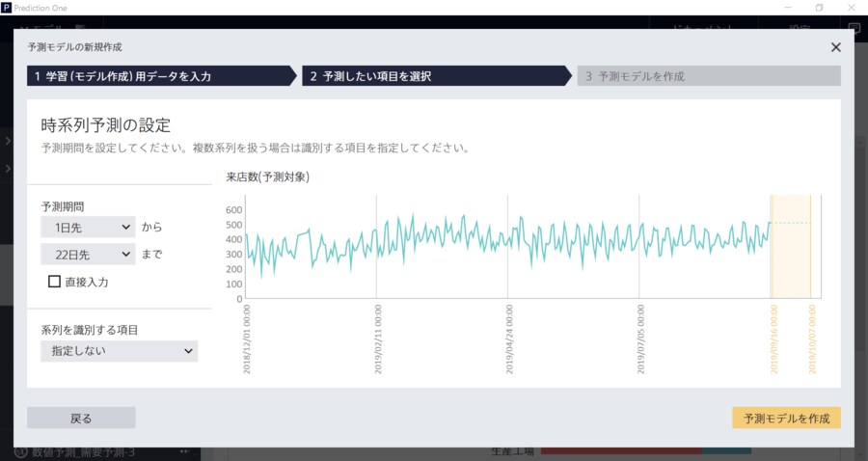Screen dimensions: 868x461
Task: Click the more options dots beside 数値予測_需要予測-3
Action: click(x=182, y=452)
